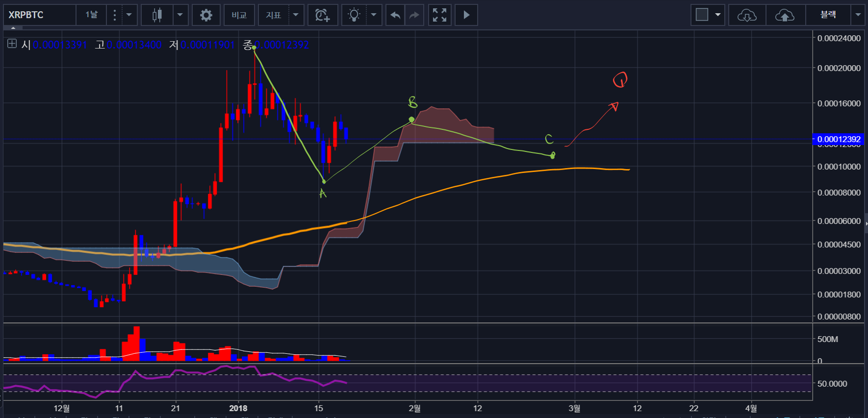
Task: Create an alert with the alarm clock icon
Action: click(322, 15)
